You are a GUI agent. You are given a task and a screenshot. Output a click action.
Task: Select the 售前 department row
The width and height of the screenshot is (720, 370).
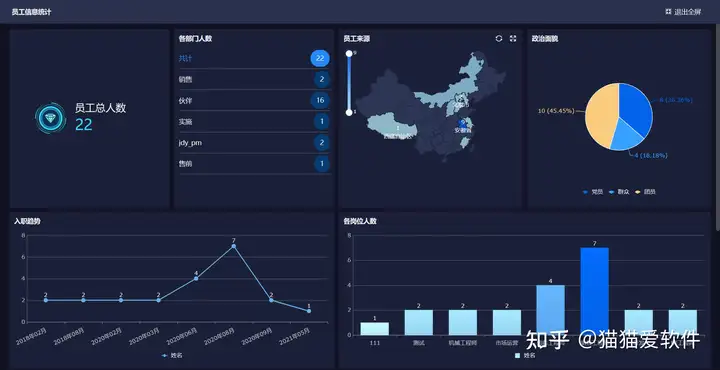coord(255,163)
